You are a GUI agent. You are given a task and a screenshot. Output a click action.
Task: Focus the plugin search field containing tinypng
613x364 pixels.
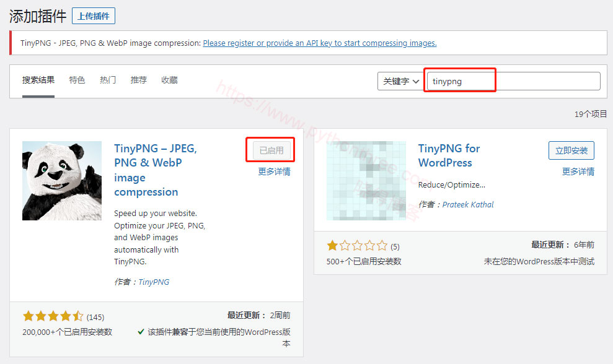pos(513,81)
